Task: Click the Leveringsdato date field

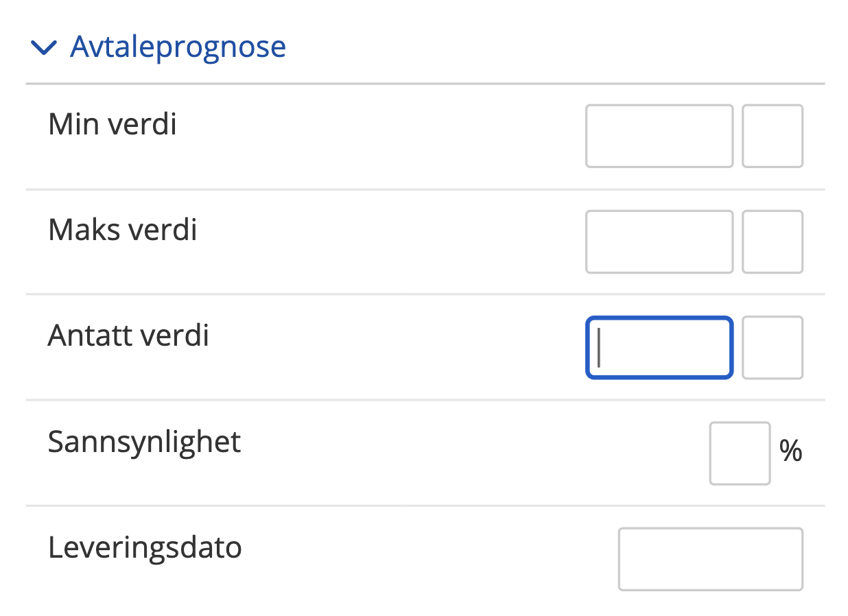Action: (710, 558)
